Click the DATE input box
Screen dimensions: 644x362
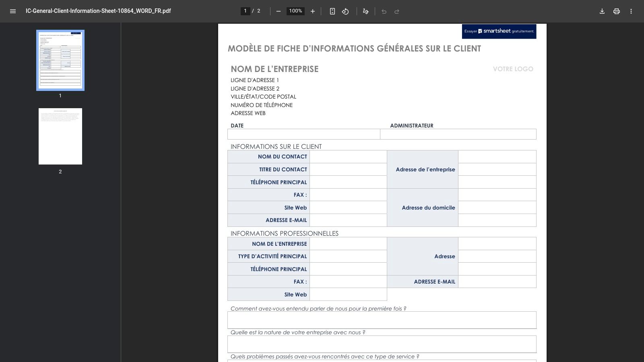pos(304,134)
